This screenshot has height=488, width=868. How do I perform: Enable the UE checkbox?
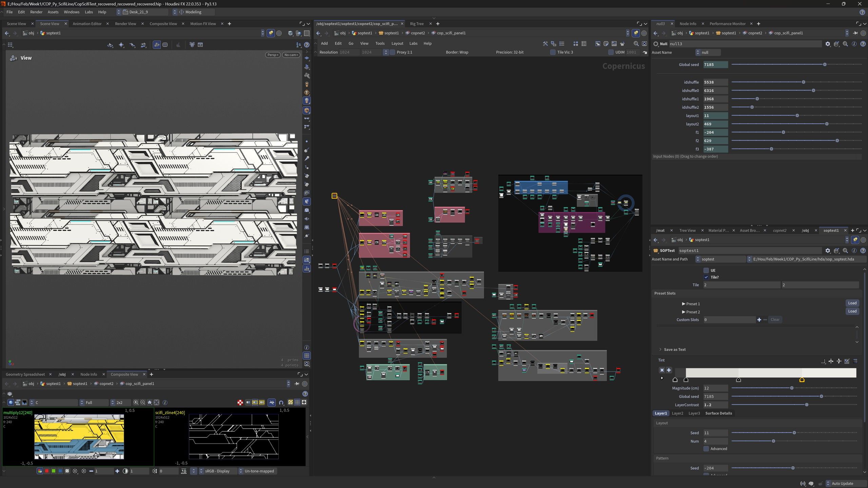click(x=706, y=270)
